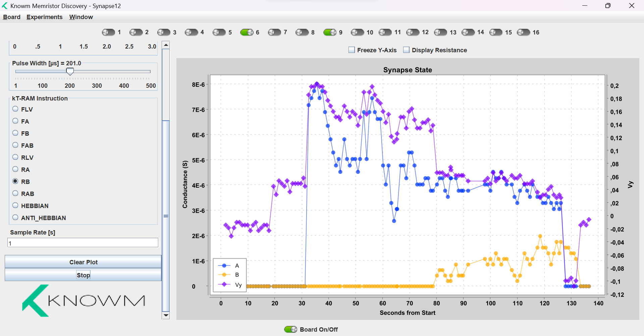Screen dimensions: 644x336
Task: Click the Pulse Width slider thumb
Action: 70,71
